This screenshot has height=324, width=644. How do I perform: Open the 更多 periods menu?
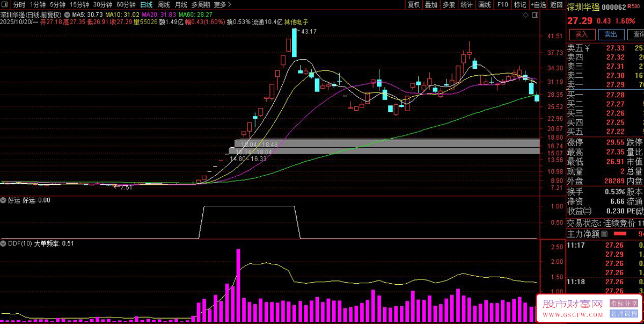pos(220,5)
